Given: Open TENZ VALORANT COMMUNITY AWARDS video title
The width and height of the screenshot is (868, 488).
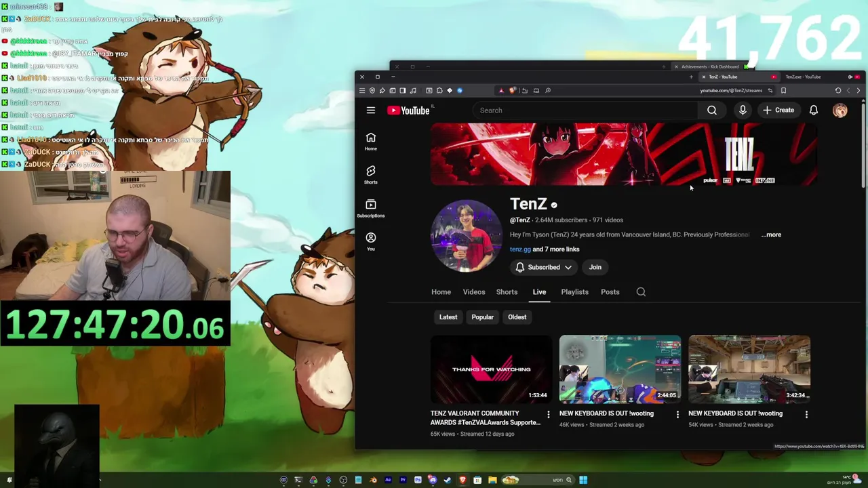Looking at the screenshot, I should (x=486, y=418).
